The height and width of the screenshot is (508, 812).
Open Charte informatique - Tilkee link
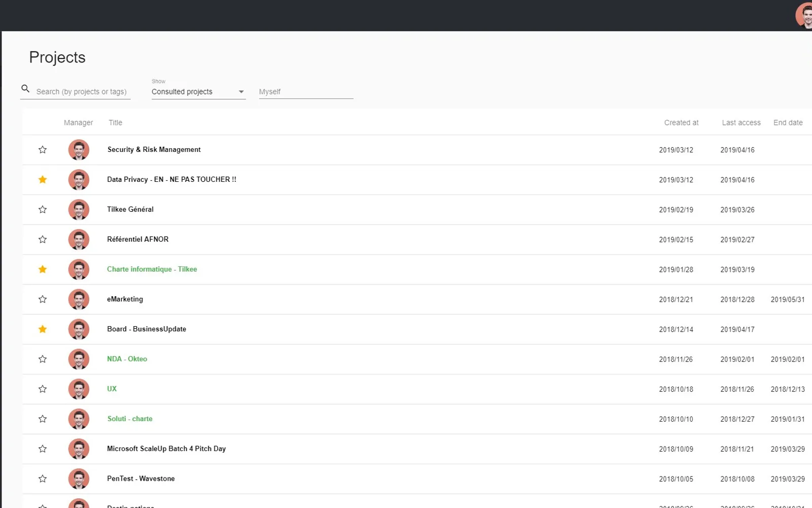152,269
